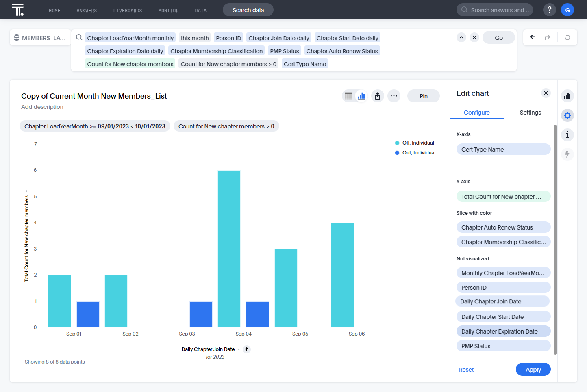Click the ThoughtSpot logo icon
The width and height of the screenshot is (587, 392).
click(18, 10)
